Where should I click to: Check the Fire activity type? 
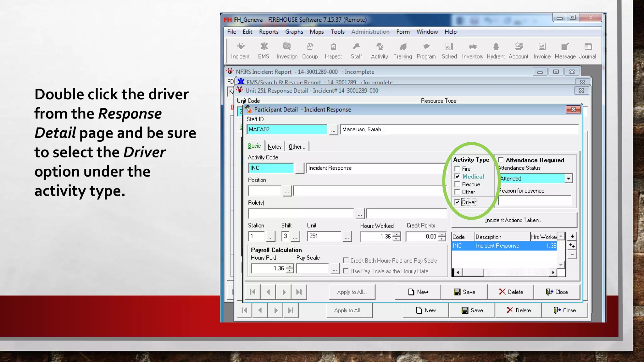tap(457, 169)
